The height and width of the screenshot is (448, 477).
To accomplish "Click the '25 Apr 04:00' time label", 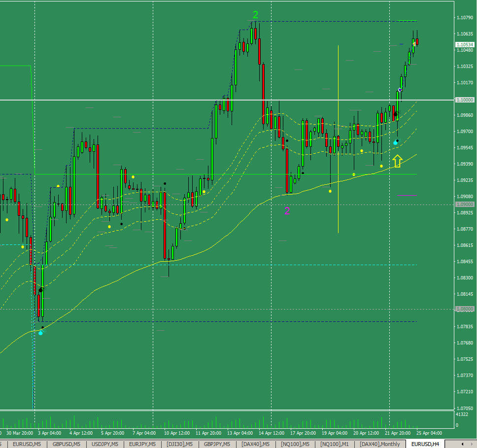I will (x=429, y=433).
